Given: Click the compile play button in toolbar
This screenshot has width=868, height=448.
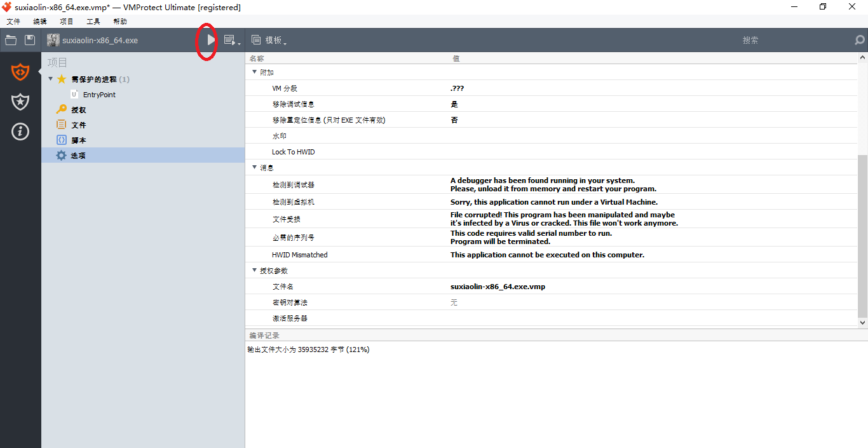Looking at the screenshot, I should (211, 40).
